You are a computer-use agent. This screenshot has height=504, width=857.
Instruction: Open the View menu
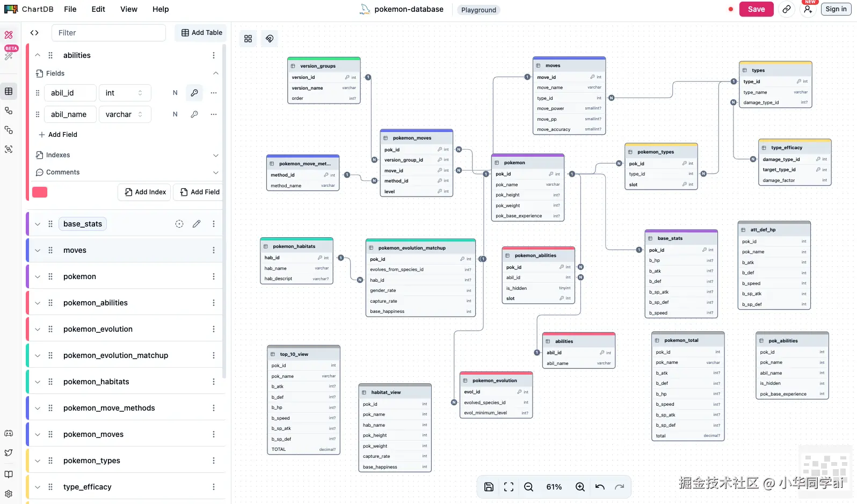point(129,9)
